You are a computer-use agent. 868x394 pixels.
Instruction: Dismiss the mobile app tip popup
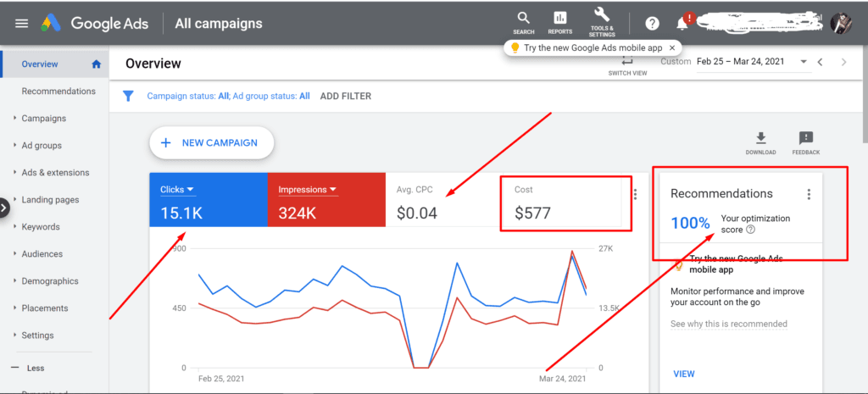pyautogui.click(x=672, y=48)
